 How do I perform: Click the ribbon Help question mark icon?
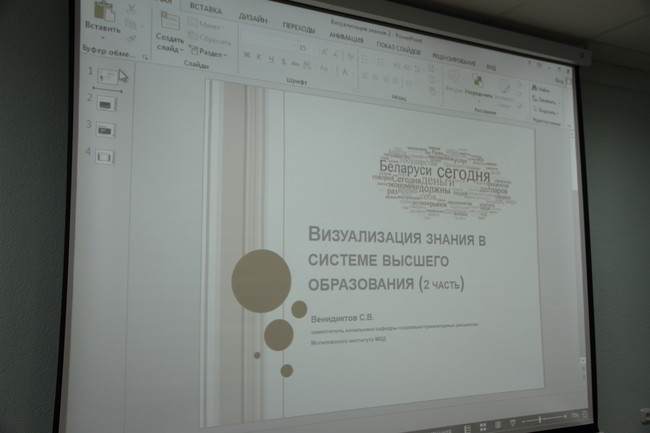tap(529, 63)
